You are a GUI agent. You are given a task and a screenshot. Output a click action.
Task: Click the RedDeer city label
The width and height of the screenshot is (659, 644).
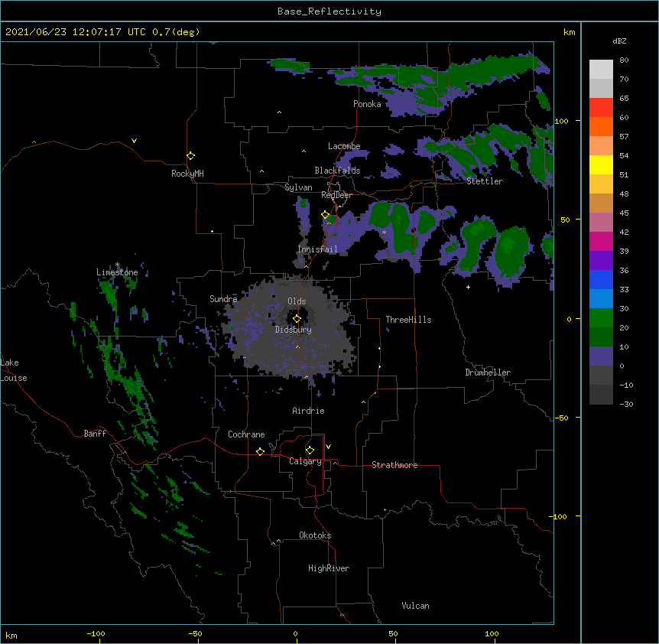coord(336,195)
